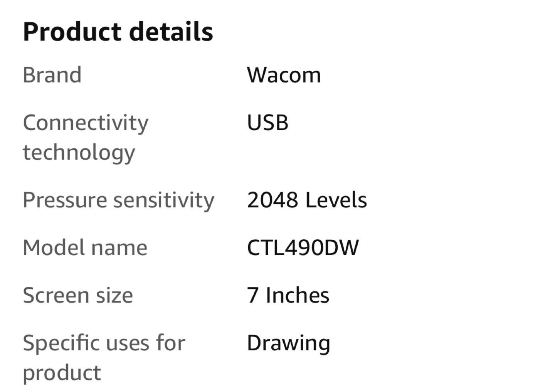Click the word 'technology' in connectivity row
The height and width of the screenshot is (392, 555).
tap(79, 153)
